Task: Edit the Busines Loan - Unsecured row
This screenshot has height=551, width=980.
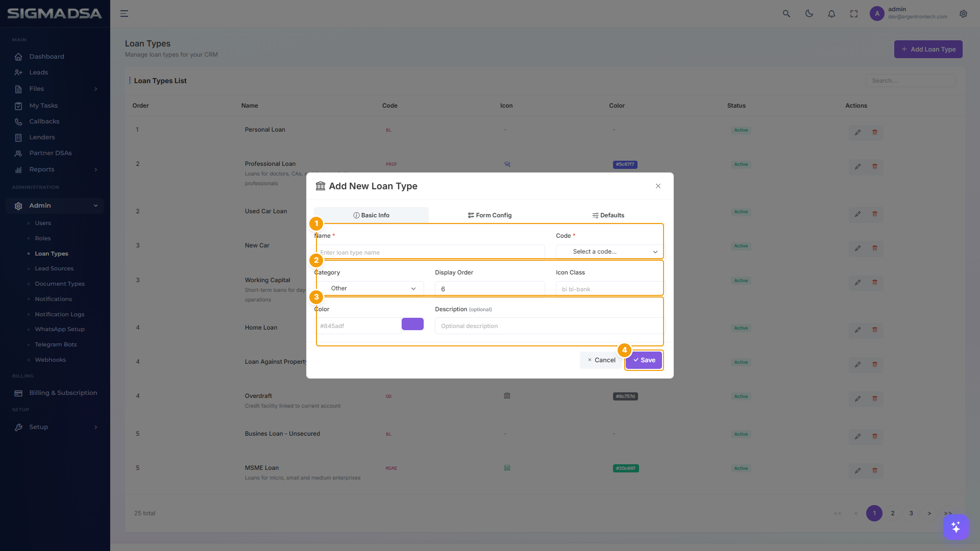Action: pos(857,436)
